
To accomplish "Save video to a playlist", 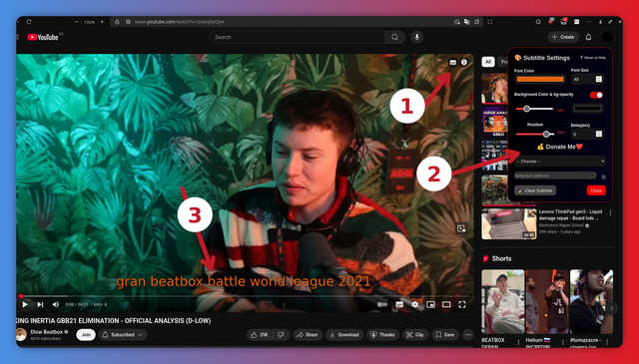I will pyautogui.click(x=445, y=335).
